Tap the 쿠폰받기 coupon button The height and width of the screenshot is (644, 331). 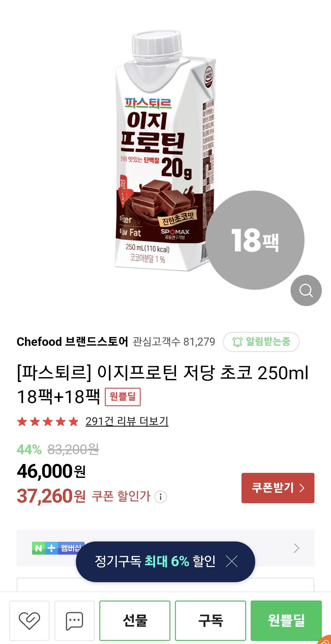[278, 488]
